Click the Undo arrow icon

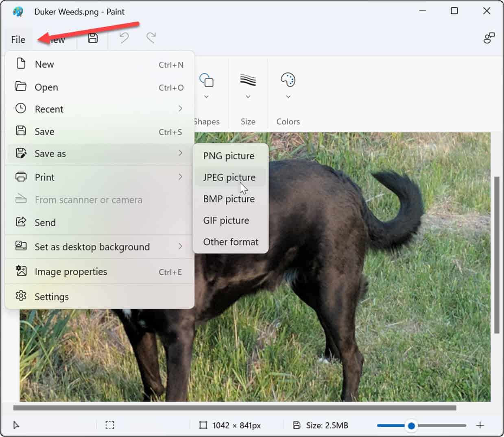coord(124,38)
